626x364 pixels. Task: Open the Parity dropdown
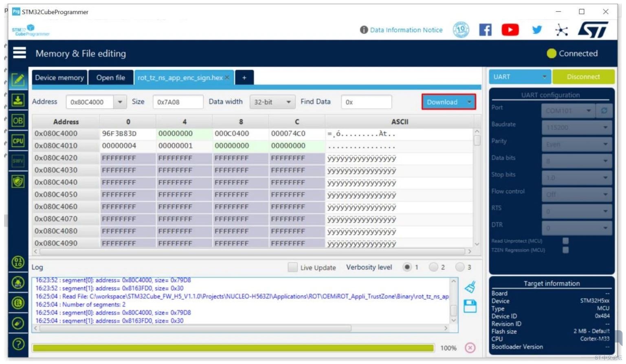coord(577,144)
